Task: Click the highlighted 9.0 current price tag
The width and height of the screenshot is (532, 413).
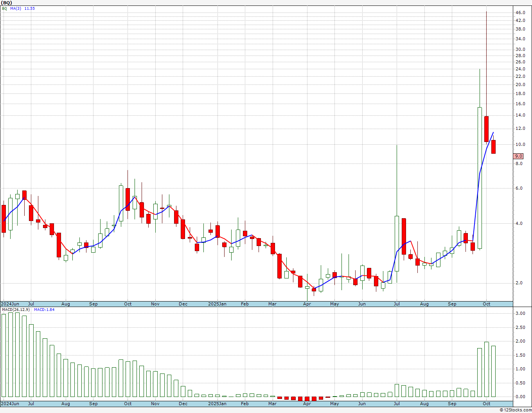Action: tap(518, 156)
